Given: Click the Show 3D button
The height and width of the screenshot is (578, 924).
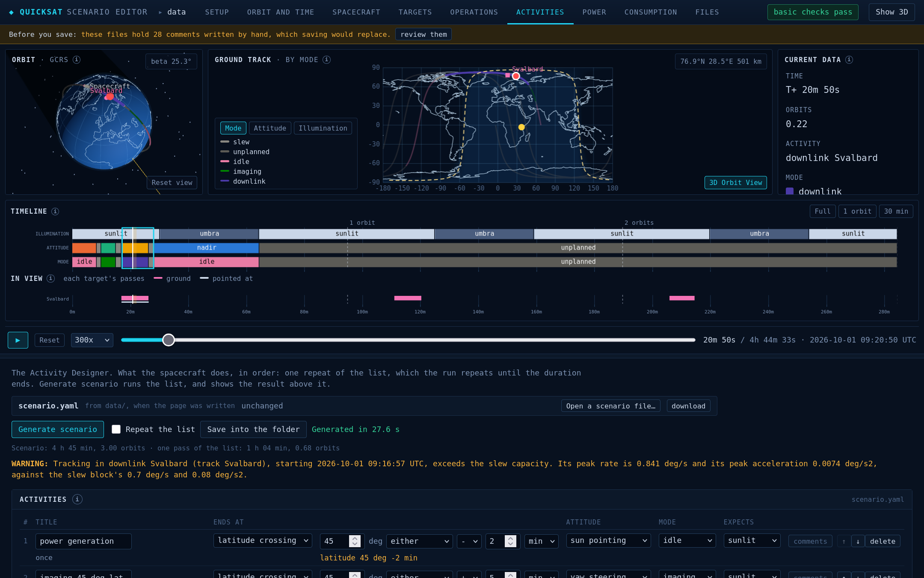Looking at the screenshot, I should pos(892,12).
